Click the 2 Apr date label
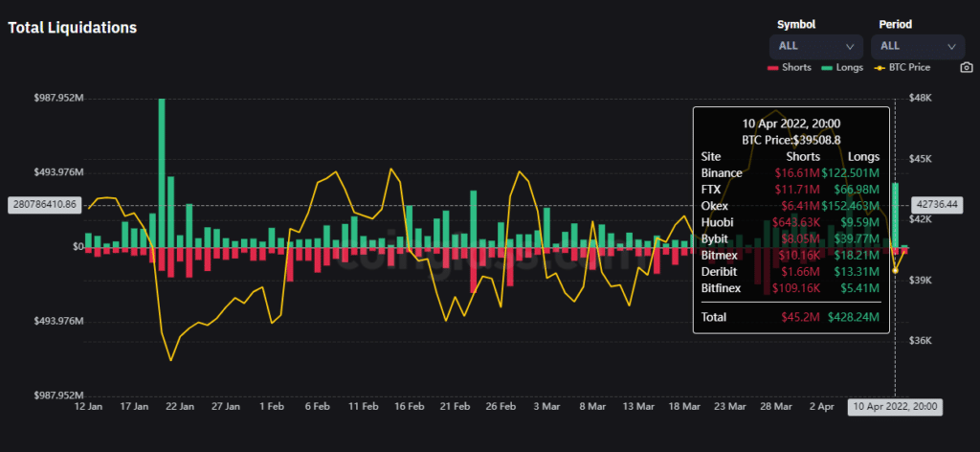This screenshot has width=980, height=452. (822, 406)
